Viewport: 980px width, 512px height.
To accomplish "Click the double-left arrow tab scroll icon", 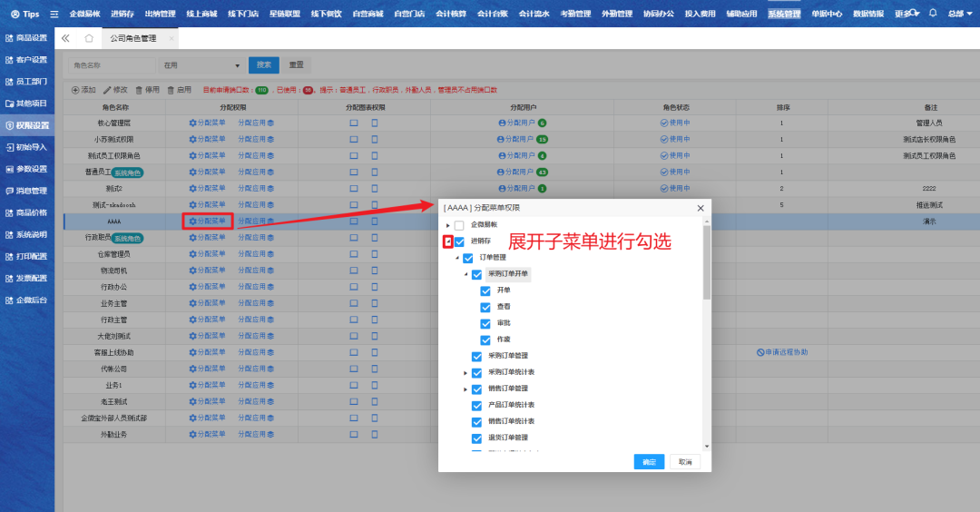I will click(x=65, y=38).
